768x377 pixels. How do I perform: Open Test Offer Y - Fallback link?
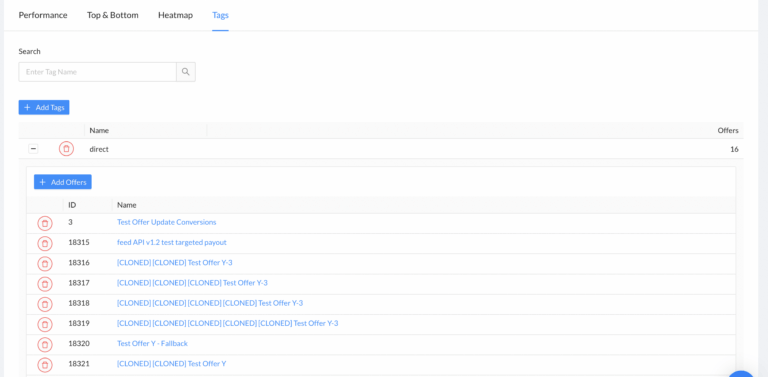[152, 343]
